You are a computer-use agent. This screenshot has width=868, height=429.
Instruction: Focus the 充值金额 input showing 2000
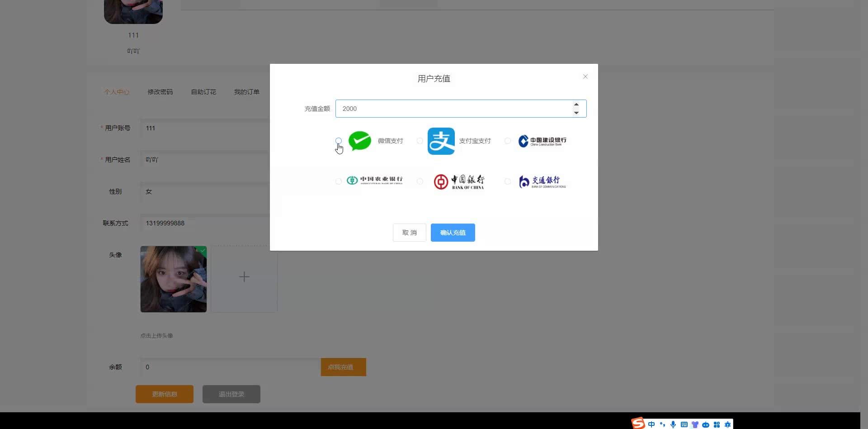pos(461,109)
